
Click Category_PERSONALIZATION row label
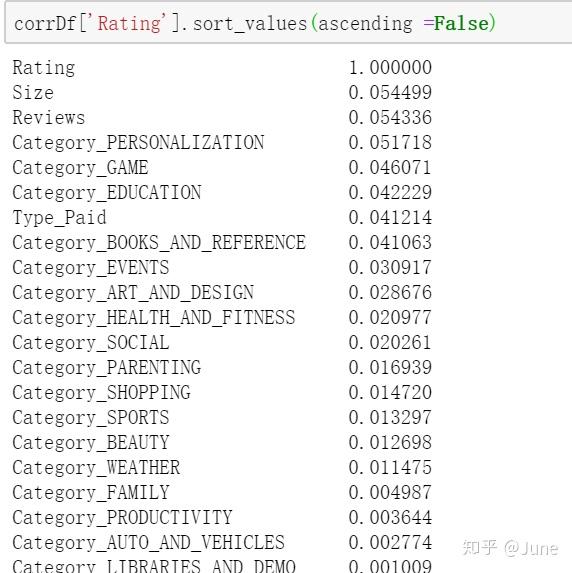138,143
